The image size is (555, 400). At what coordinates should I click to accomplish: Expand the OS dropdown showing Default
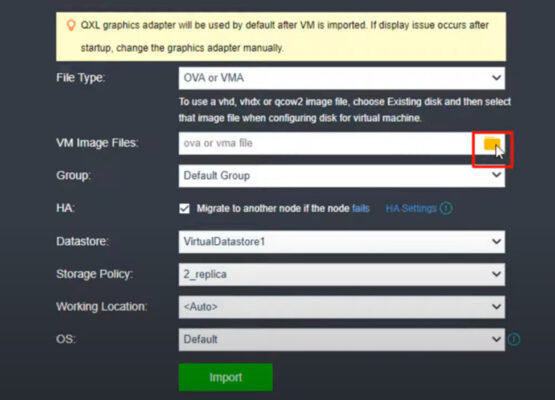(x=342, y=339)
